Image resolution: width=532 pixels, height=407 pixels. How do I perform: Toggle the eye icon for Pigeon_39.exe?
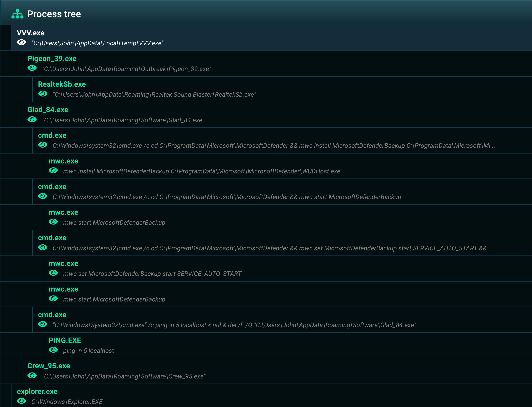click(x=32, y=68)
